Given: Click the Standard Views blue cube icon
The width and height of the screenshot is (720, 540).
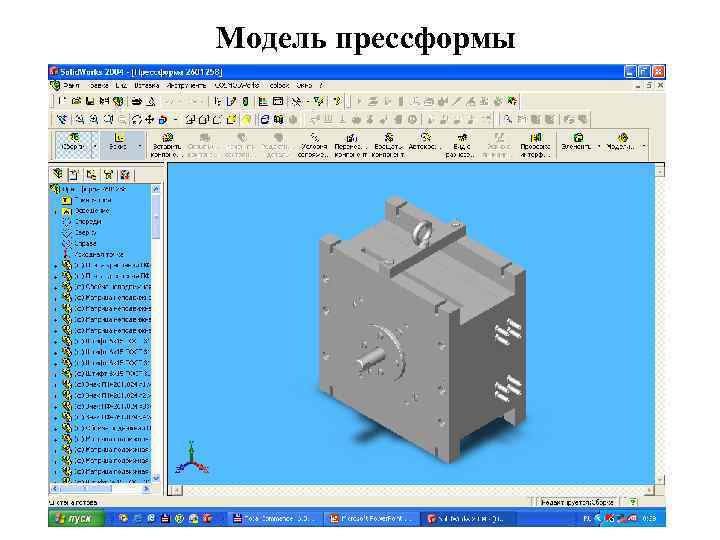Looking at the screenshot, I should click(x=163, y=120).
